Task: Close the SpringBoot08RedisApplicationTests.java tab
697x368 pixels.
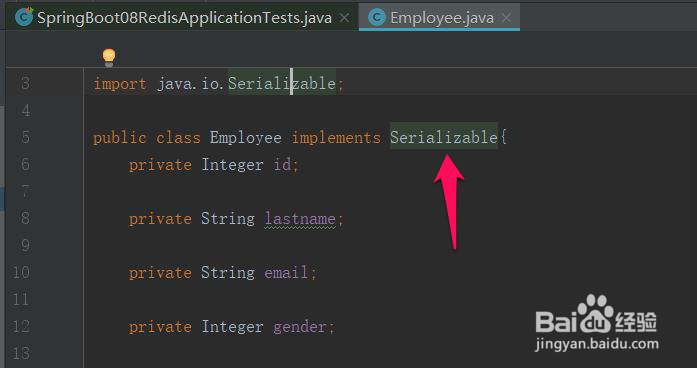Action: tap(344, 18)
